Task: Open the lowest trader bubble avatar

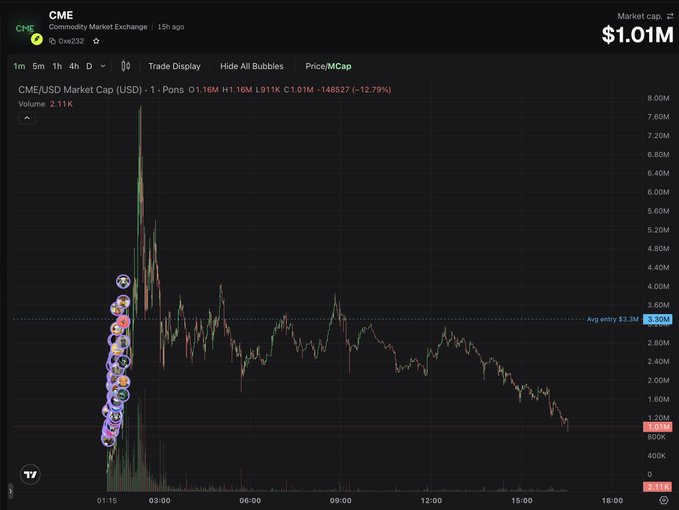Action: (x=108, y=440)
